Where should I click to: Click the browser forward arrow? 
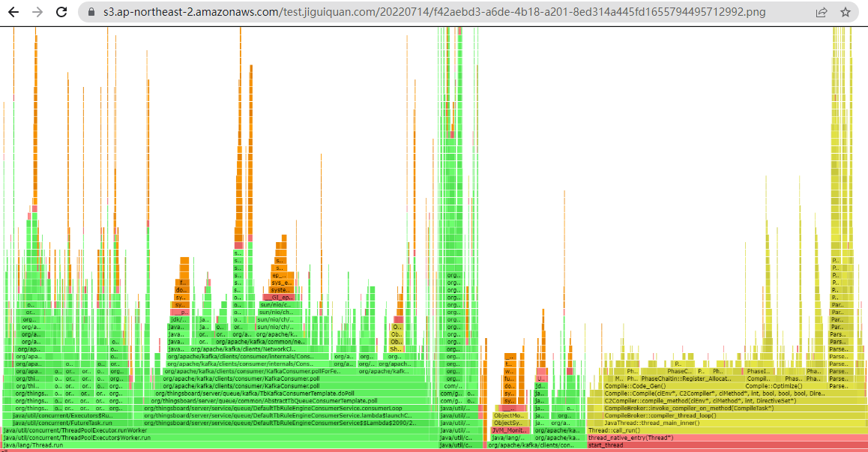(37, 12)
